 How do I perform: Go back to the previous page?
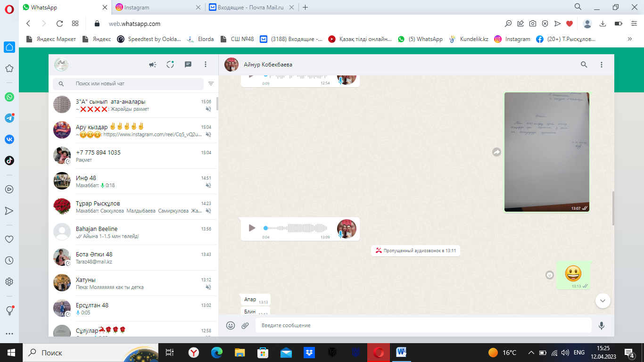pos(28,24)
